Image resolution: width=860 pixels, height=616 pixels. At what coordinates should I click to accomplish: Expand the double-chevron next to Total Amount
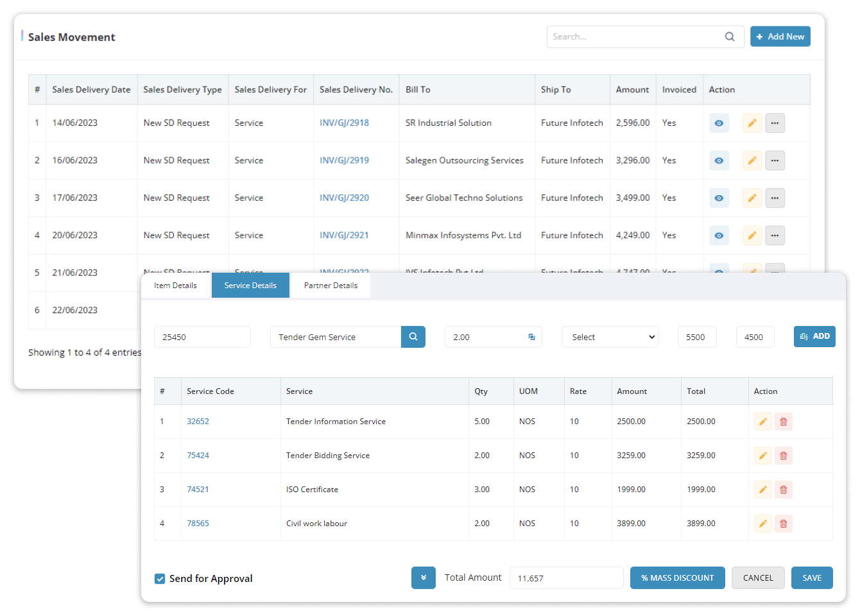pyautogui.click(x=423, y=577)
